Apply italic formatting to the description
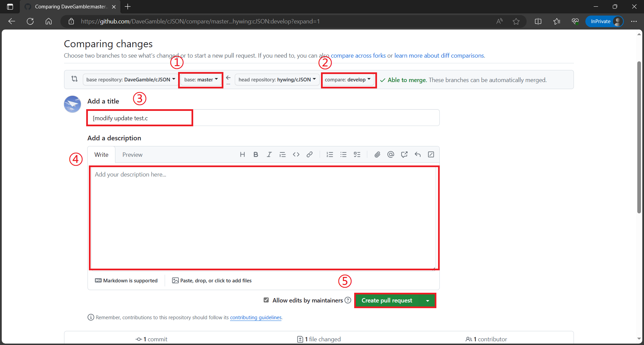This screenshot has height=345, width=644. tap(269, 154)
